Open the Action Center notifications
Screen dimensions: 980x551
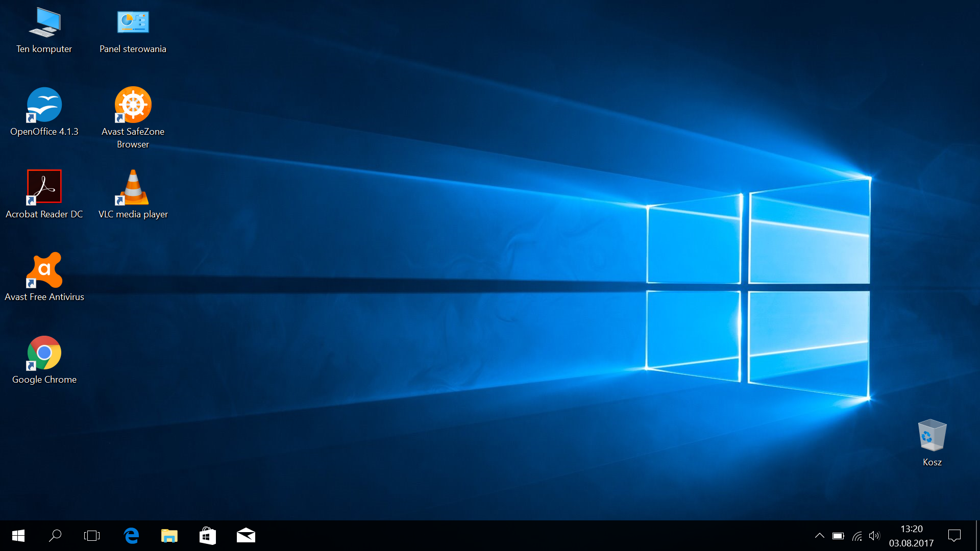click(954, 536)
